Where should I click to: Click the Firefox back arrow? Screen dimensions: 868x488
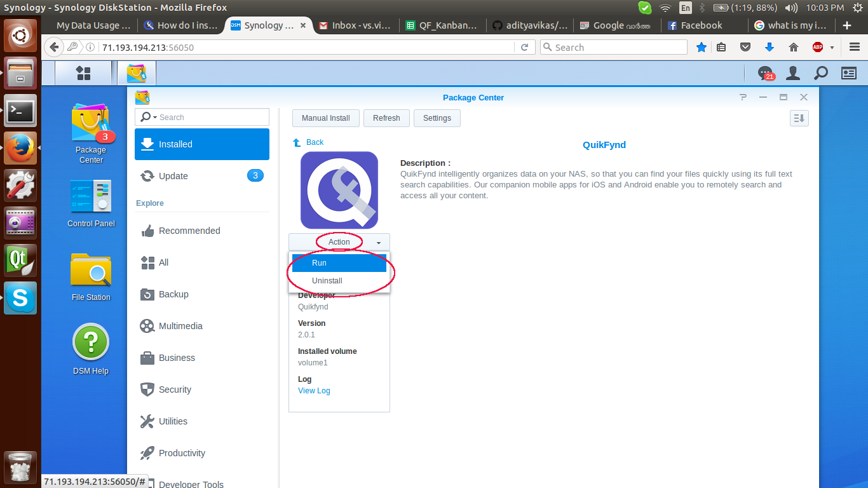pyautogui.click(x=54, y=47)
